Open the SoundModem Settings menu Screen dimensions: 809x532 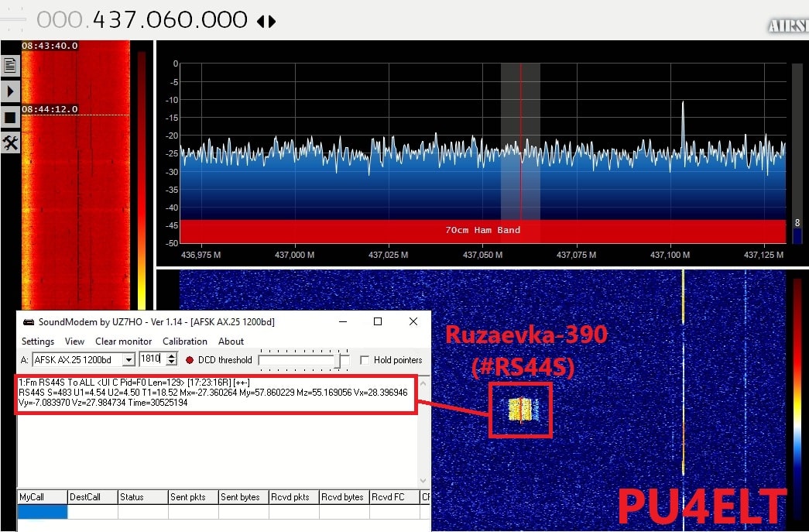[x=38, y=342]
